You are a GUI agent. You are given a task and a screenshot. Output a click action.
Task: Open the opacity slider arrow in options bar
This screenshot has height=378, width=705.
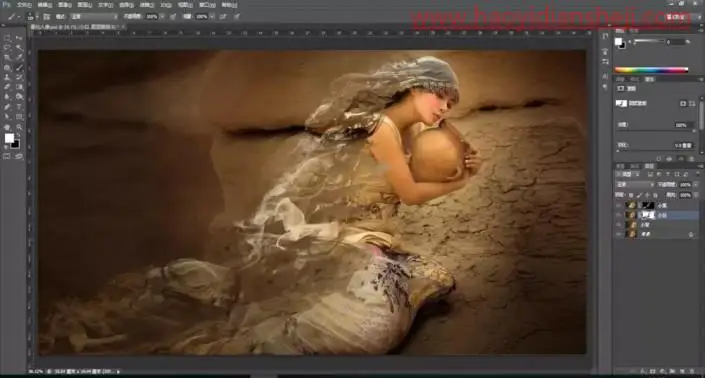[x=162, y=17]
